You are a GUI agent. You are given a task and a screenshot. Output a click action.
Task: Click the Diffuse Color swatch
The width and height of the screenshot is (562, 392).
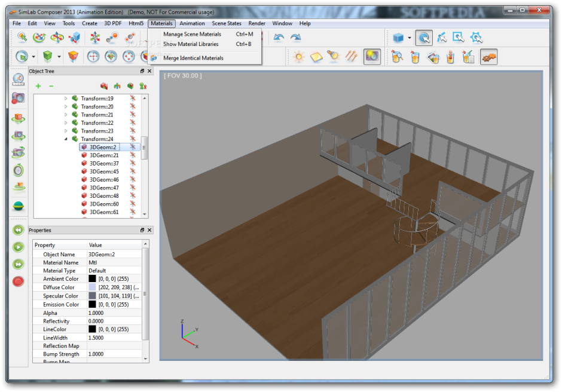point(92,287)
